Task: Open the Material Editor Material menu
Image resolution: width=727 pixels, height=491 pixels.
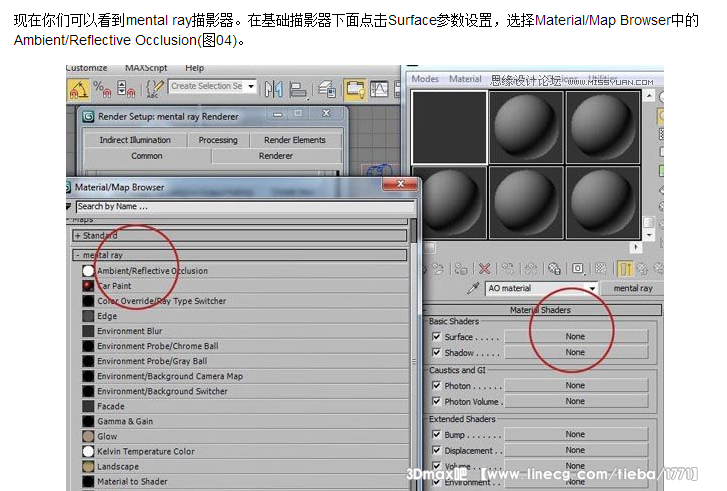Action: pyautogui.click(x=465, y=79)
